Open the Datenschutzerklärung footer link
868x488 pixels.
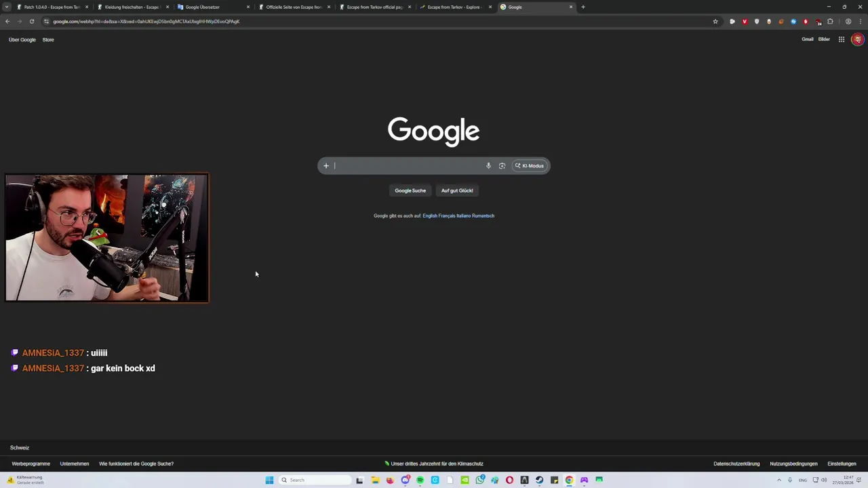pyautogui.click(x=736, y=464)
